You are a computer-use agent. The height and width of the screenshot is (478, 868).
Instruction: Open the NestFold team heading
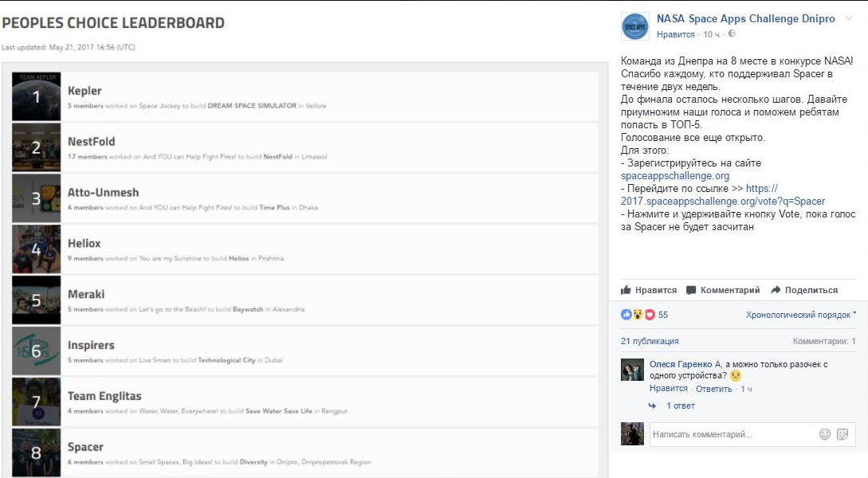(92, 142)
